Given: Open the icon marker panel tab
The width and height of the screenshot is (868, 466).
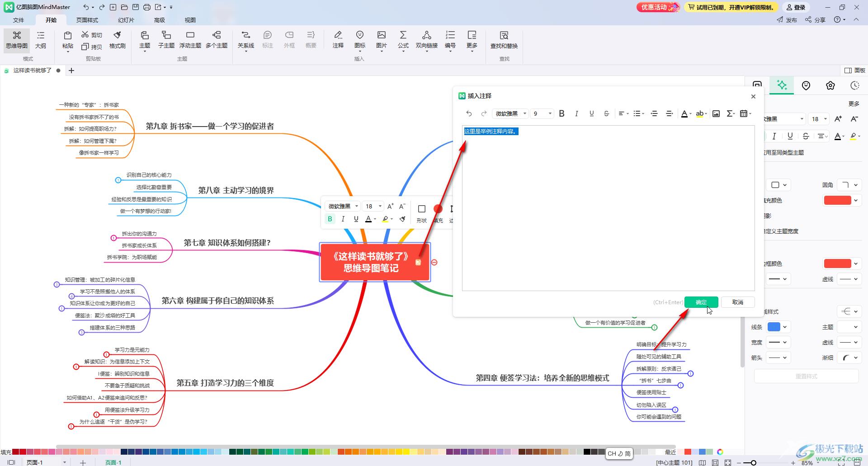Looking at the screenshot, I should point(806,85).
